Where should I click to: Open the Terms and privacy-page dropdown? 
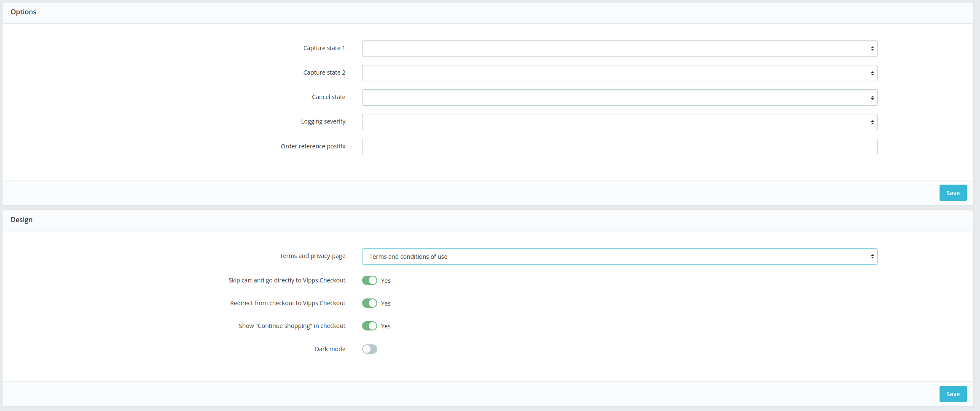click(x=619, y=256)
